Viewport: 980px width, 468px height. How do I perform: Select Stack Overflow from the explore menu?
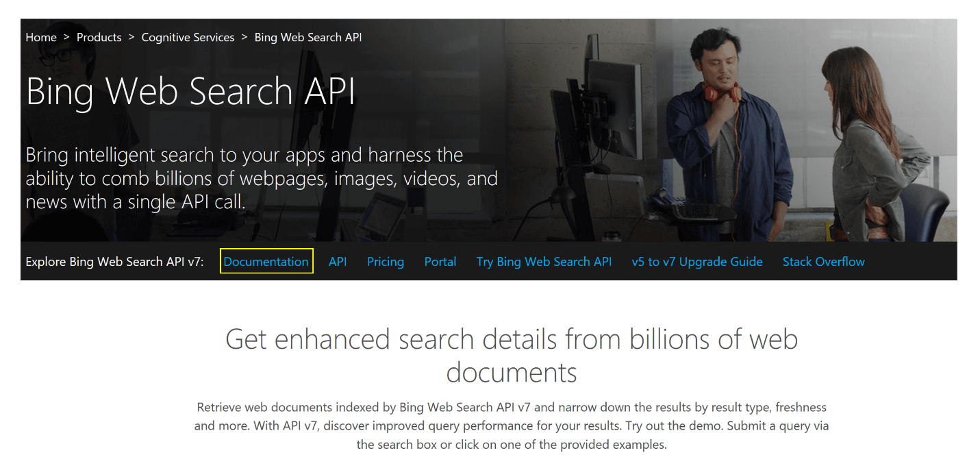click(823, 262)
